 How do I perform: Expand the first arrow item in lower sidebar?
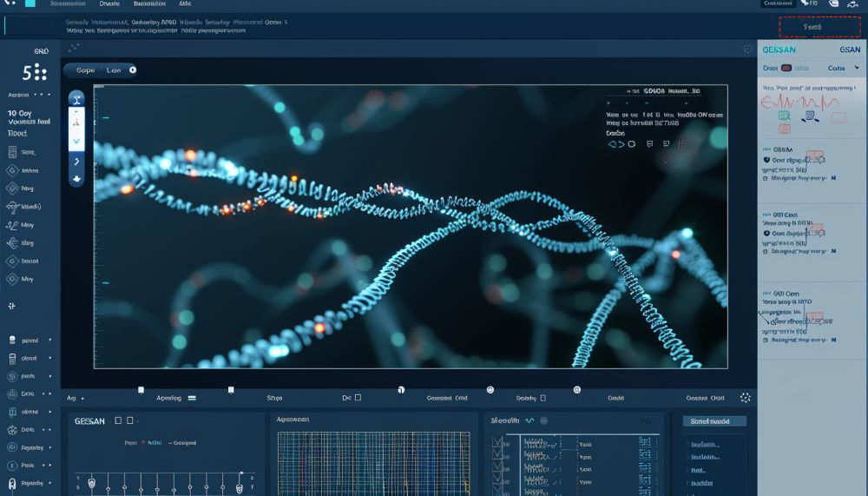[x=49, y=340]
